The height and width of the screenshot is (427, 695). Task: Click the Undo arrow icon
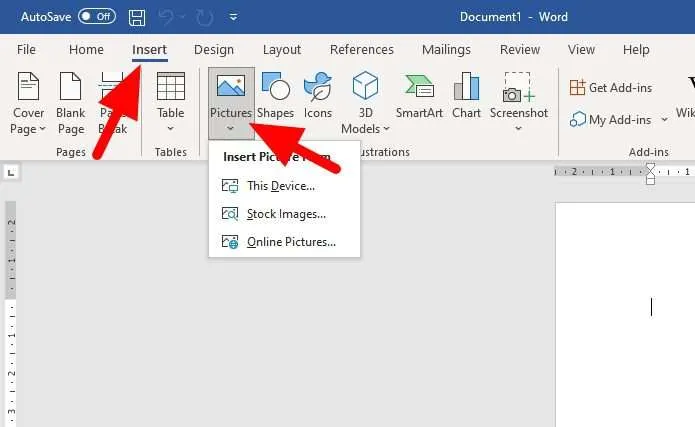[x=167, y=17]
